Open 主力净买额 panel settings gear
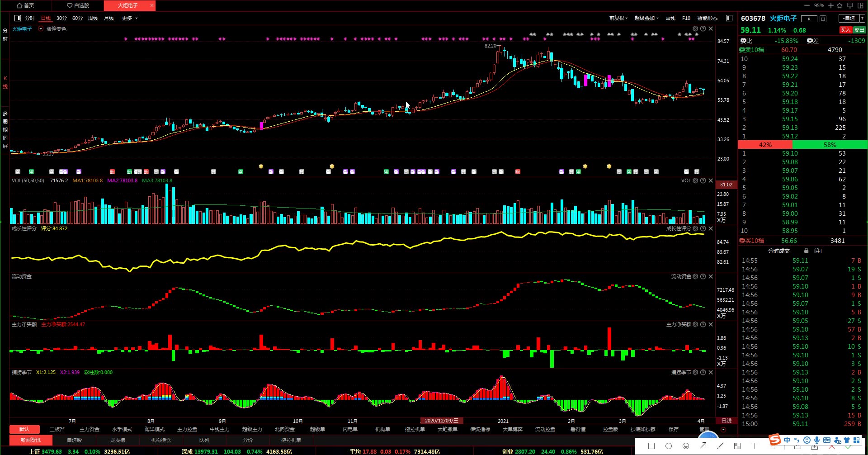The height and width of the screenshot is (455, 868). 695,324
